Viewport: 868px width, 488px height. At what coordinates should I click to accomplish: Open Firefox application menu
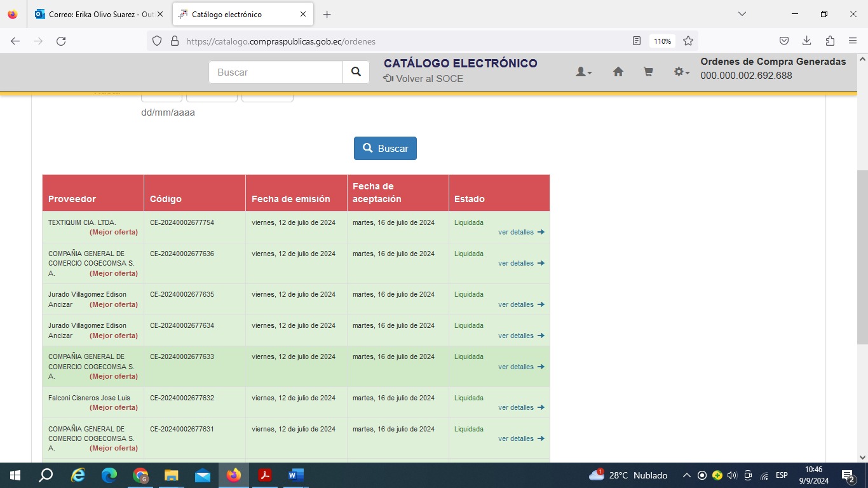853,41
